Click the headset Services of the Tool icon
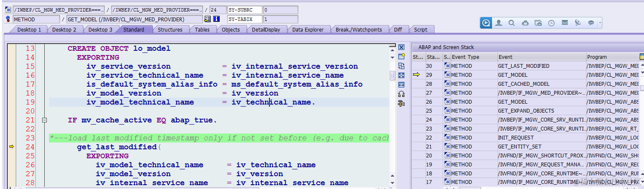 (401, 94)
